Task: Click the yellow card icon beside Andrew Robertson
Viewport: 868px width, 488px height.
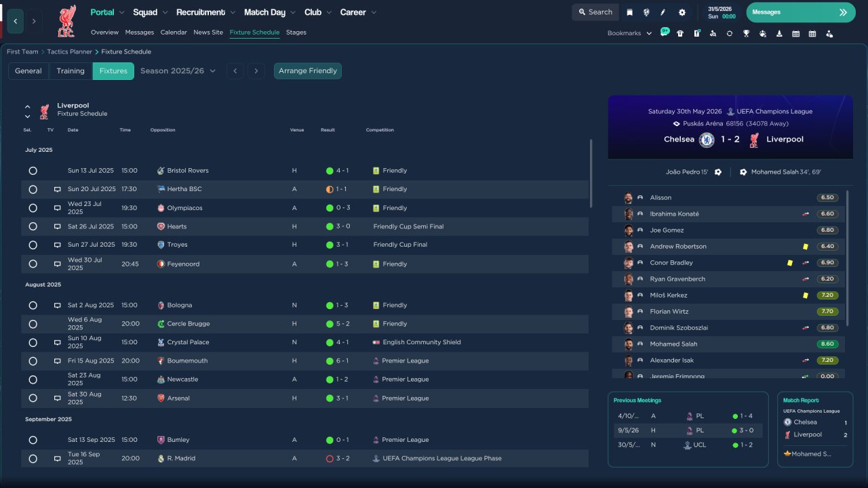Action: [806, 247]
